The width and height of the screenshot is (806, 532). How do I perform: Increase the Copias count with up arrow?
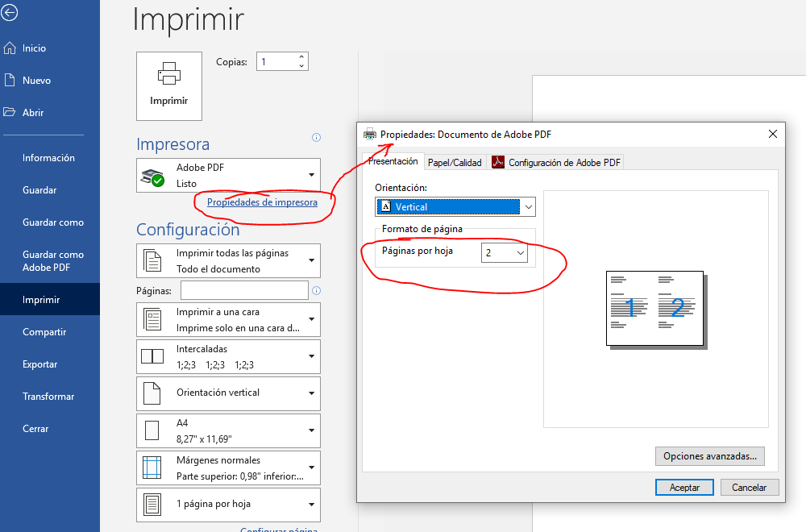click(301, 56)
